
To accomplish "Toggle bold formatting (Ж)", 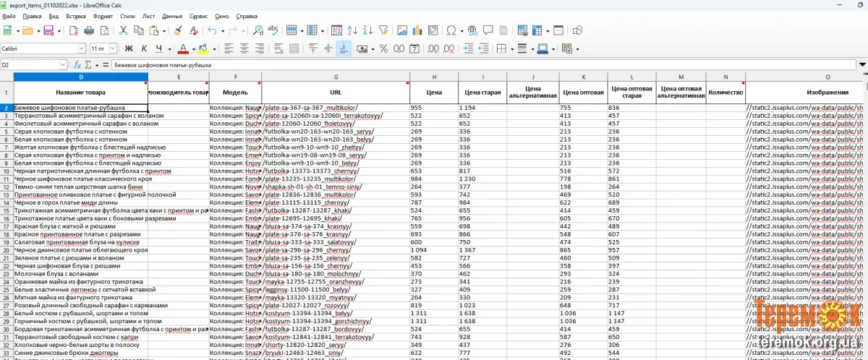I will tap(129, 48).
